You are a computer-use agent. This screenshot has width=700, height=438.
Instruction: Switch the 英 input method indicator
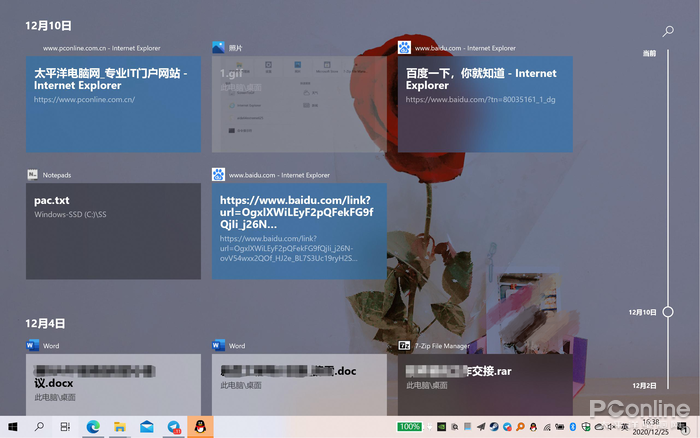625,427
